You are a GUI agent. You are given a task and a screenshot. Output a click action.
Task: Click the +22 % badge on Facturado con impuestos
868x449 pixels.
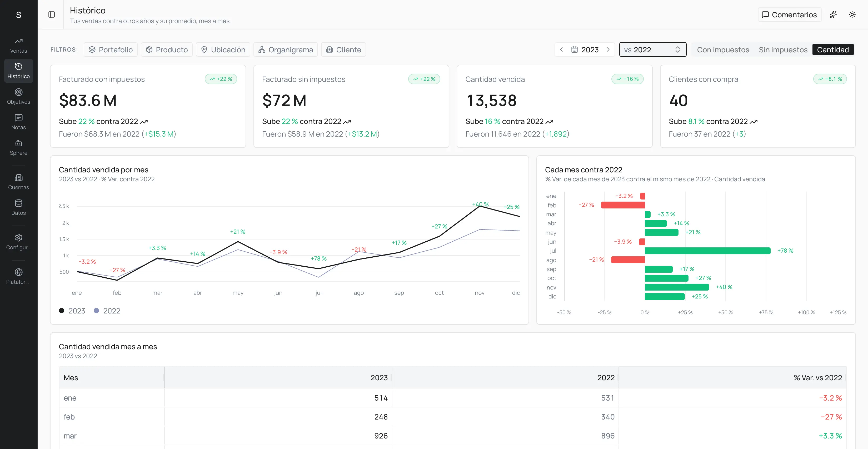point(221,79)
